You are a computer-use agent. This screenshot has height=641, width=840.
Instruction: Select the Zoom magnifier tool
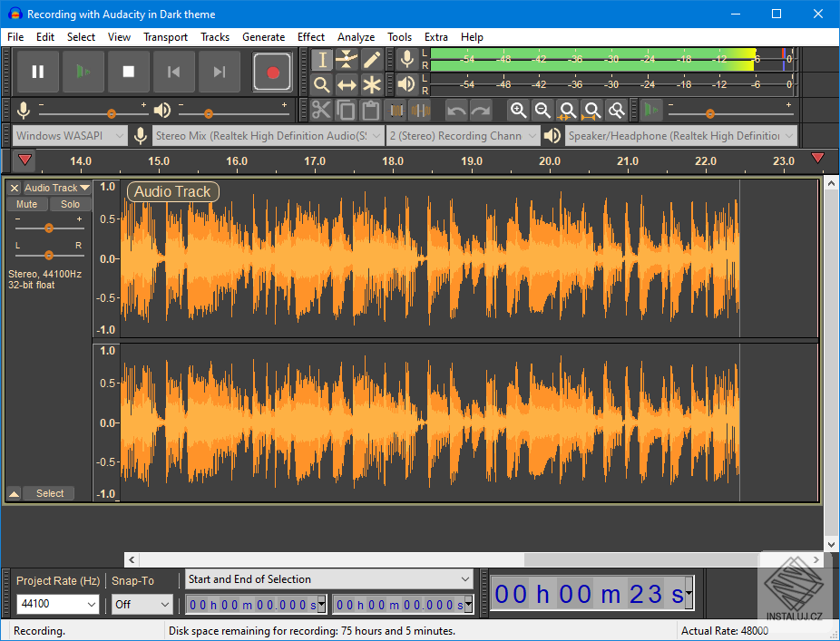[322, 84]
